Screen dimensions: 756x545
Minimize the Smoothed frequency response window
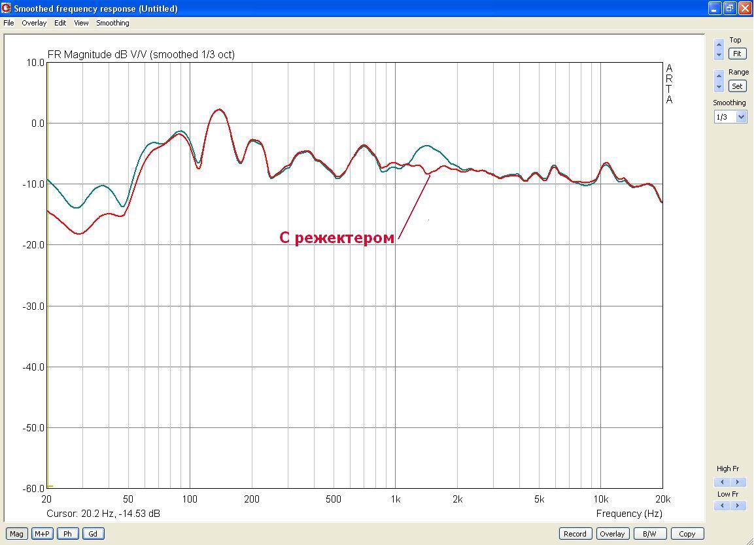point(715,8)
